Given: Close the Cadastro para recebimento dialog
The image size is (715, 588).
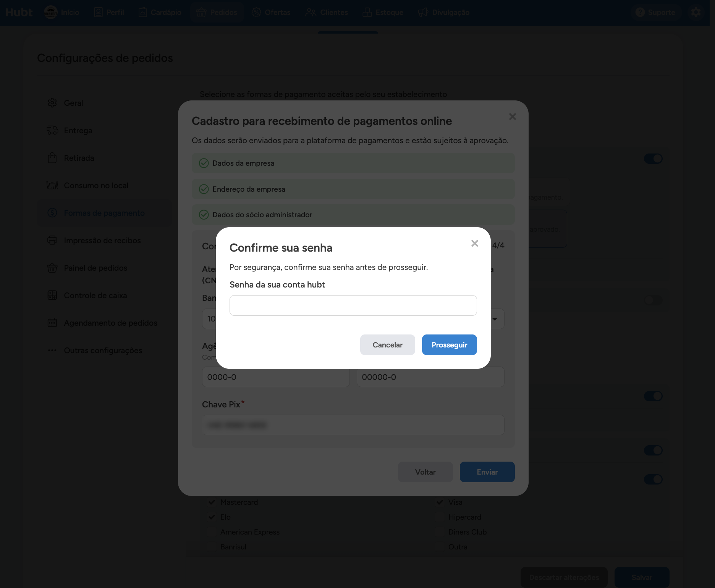Looking at the screenshot, I should [513, 116].
